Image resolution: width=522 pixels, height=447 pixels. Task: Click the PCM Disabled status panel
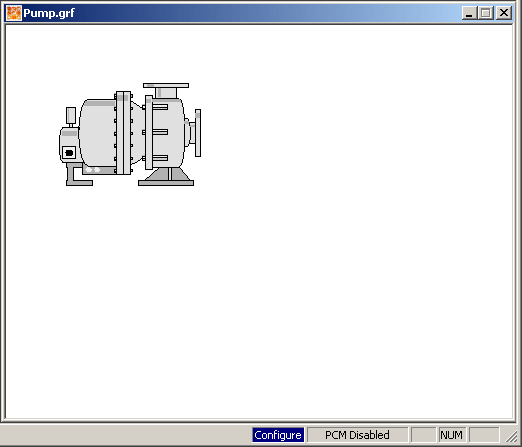click(x=357, y=435)
